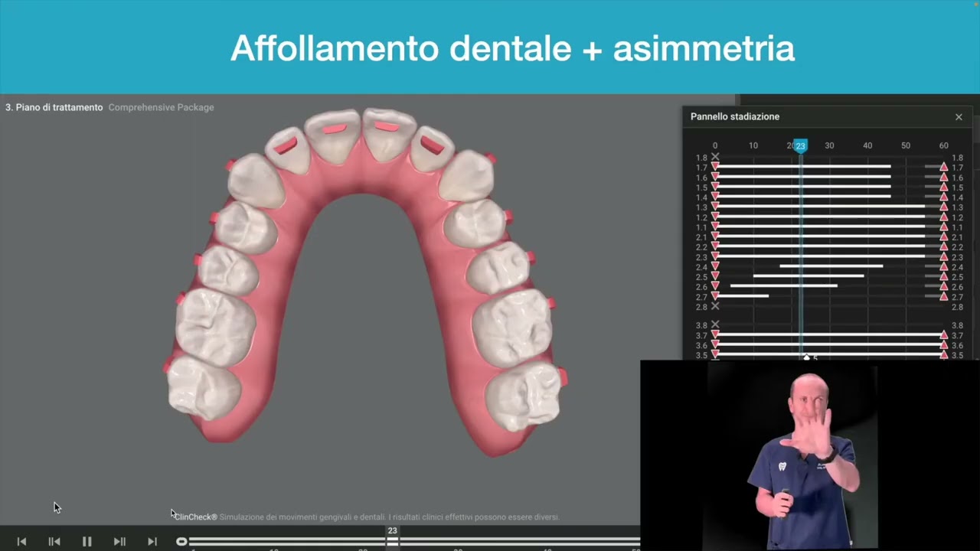Click tooth 1.6 end triangle marker

tap(943, 176)
